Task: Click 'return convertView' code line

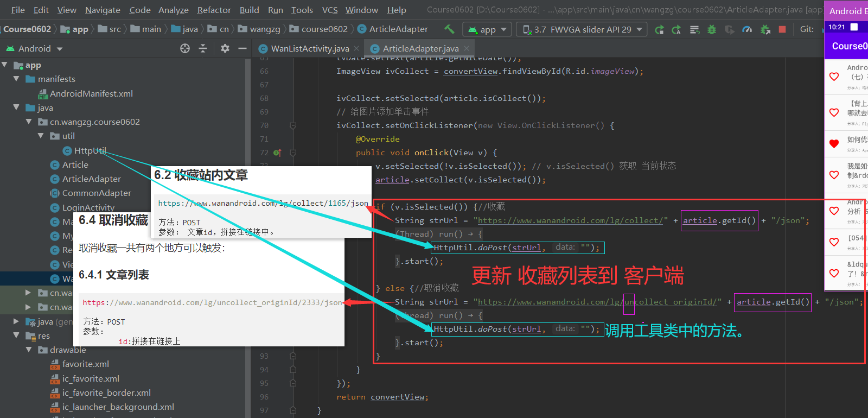Action: 382,397
